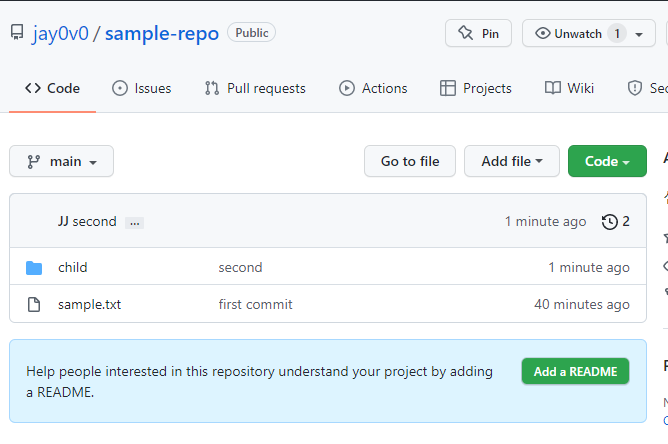
Task: Click the Issues circle icon
Action: pyautogui.click(x=120, y=88)
